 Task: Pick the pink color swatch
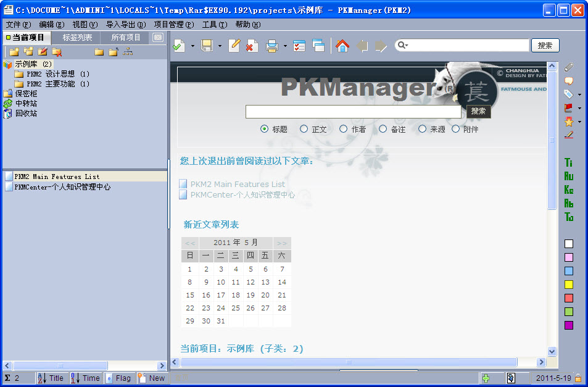click(569, 257)
